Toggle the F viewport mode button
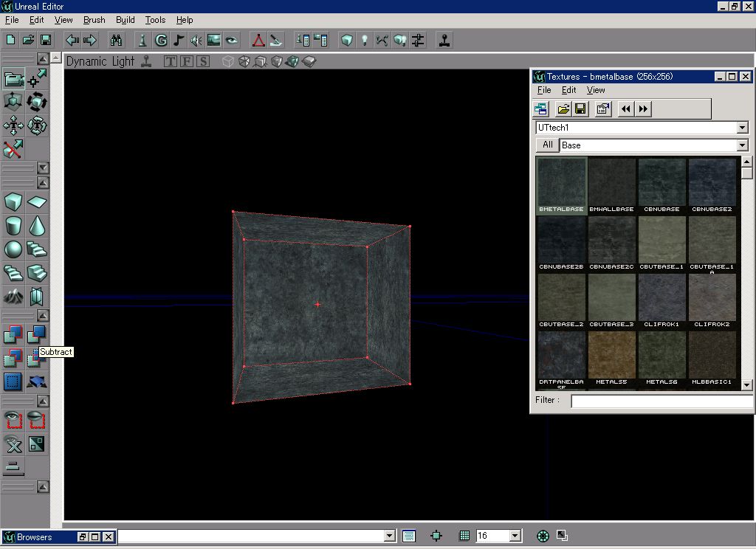The height and width of the screenshot is (549, 756). click(187, 61)
